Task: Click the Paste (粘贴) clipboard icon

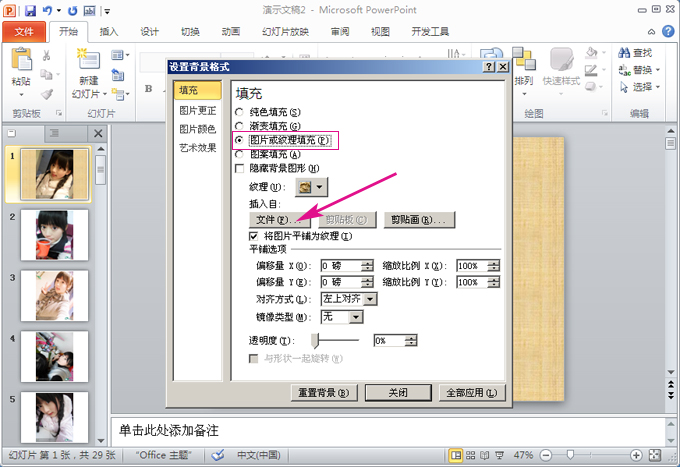Action: pos(21,59)
